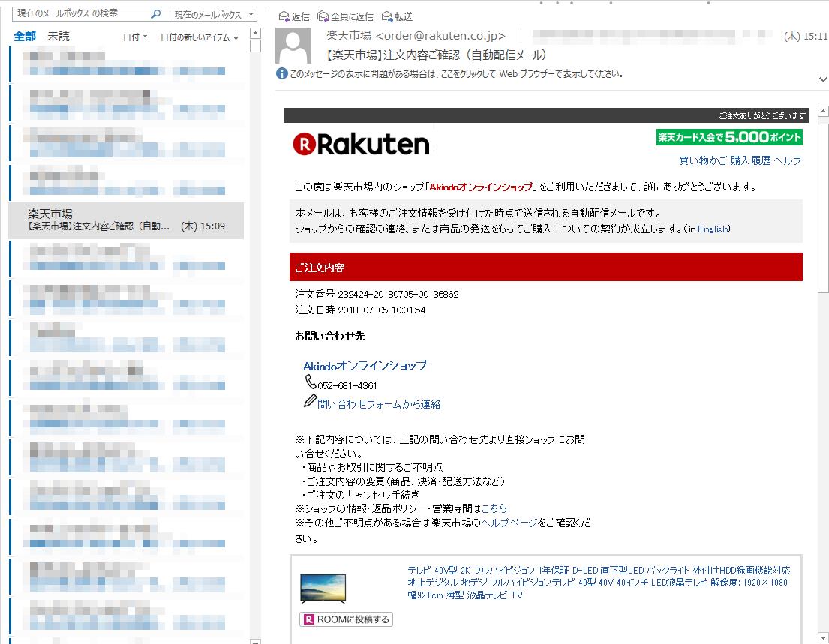Open the 購入履歴 link
Screen dimensions: 829x644
coord(750,160)
